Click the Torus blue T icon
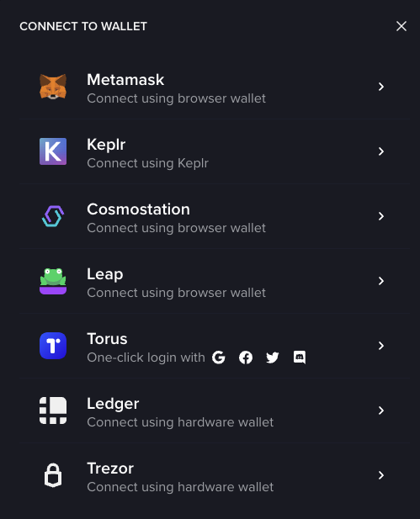Screen dimensions: 420x519 coord(53,346)
